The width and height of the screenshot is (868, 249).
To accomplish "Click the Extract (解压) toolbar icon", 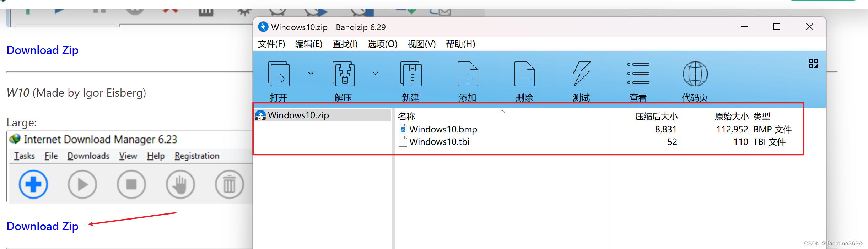I will click(344, 74).
